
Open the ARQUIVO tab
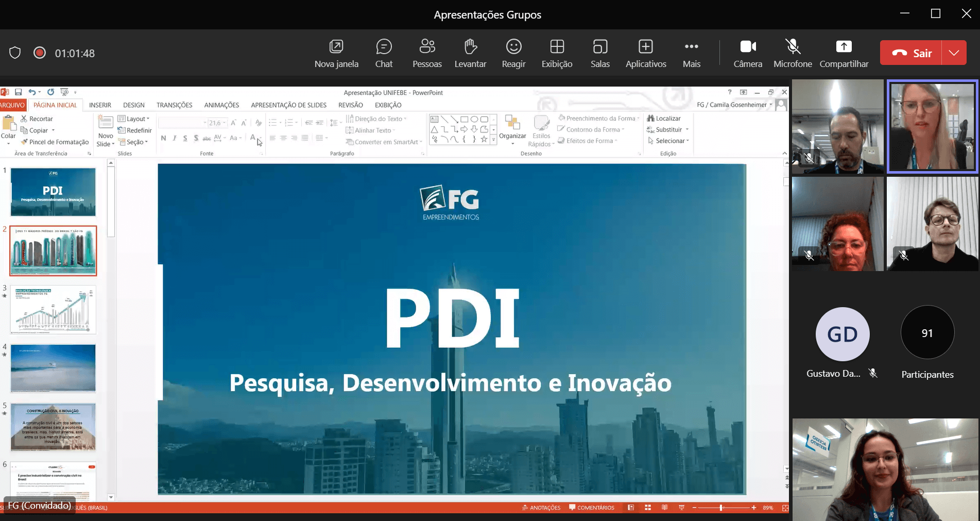[x=12, y=105]
